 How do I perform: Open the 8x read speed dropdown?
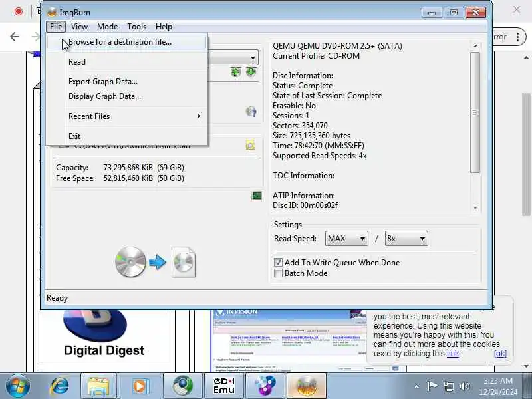[406, 239]
